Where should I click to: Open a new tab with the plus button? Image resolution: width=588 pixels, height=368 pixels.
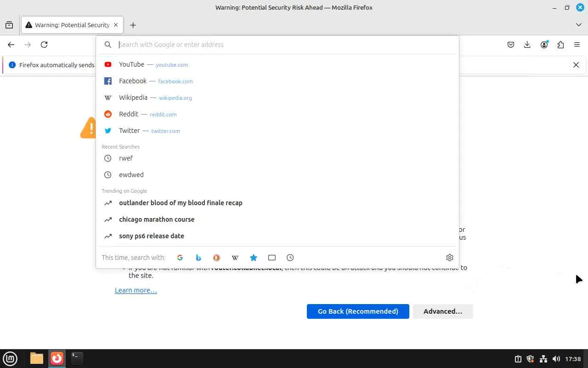point(133,25)
